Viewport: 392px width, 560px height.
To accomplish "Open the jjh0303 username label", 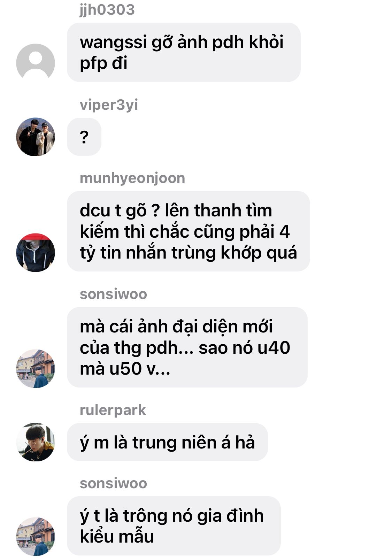I will 107,9.
